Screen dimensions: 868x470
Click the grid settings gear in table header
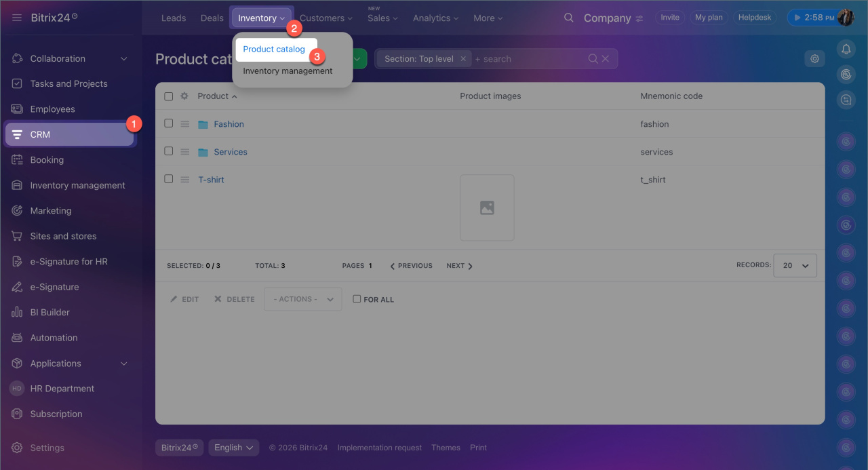click(184, 96)
